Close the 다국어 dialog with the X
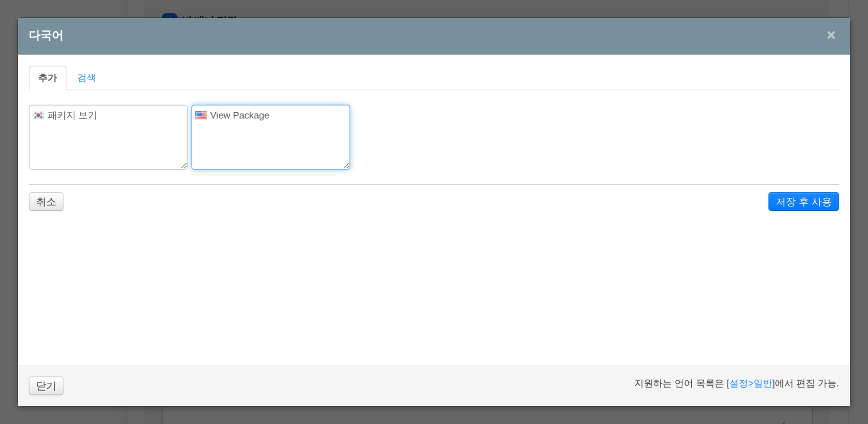The image size is (868, 424). pos(831,35)
